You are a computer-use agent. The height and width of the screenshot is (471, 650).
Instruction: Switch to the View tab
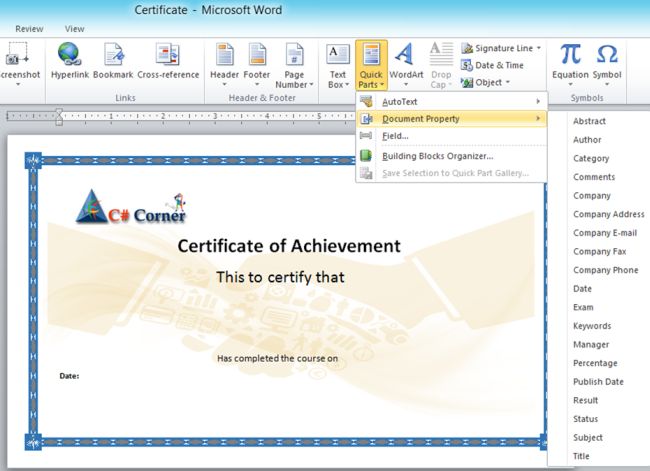[x=75, y=29]
